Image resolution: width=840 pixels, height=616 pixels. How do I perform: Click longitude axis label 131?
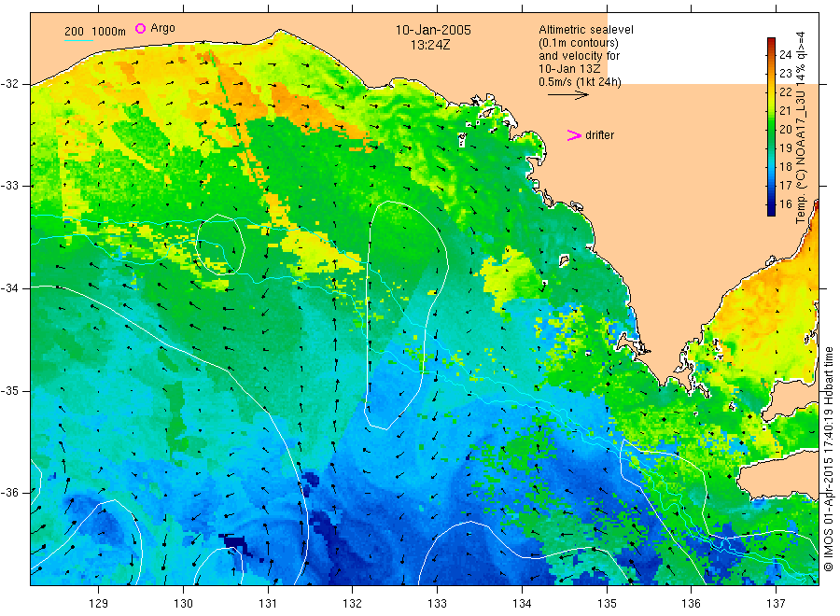point(268,604)
